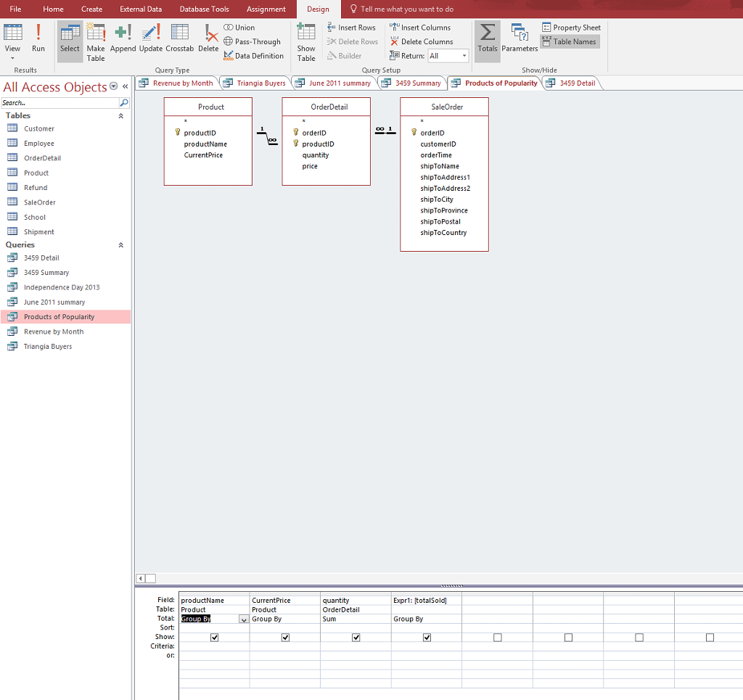The height and width of the screenshot is (700, 743).
Task: Uncheck Show for the quantity column
Action: [356, 637]
